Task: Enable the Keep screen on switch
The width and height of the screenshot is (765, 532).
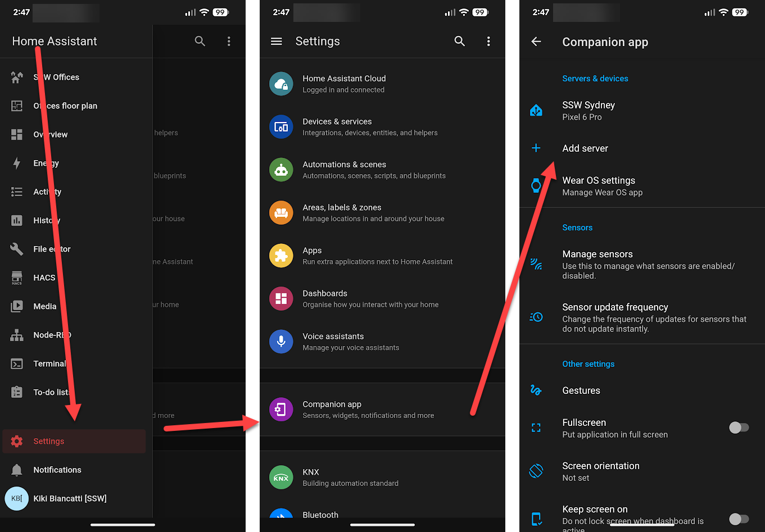Action: pos(739,519)
